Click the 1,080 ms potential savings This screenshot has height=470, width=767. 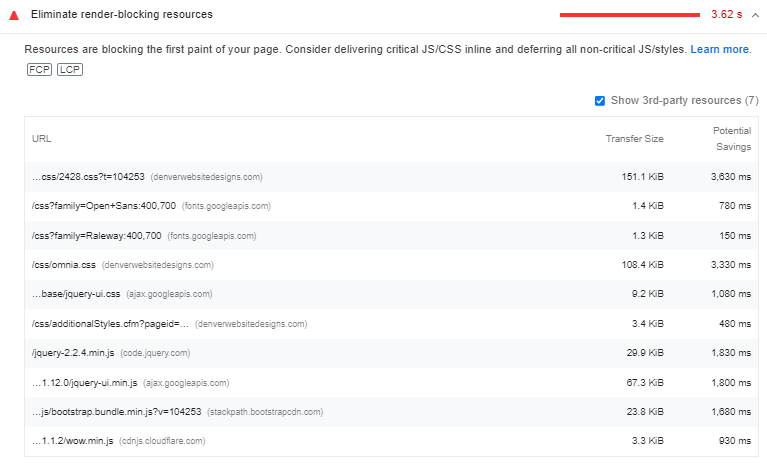pyautogui.click(x=731, y=294)
